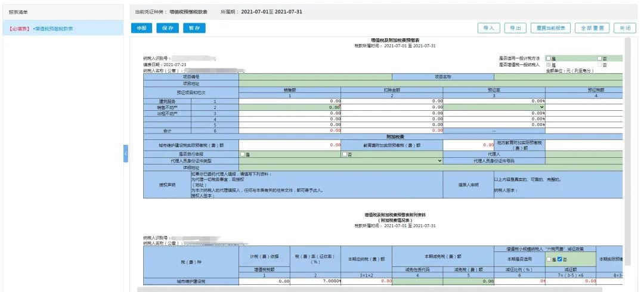Click the 代理人 input field

tap(584, 154)
